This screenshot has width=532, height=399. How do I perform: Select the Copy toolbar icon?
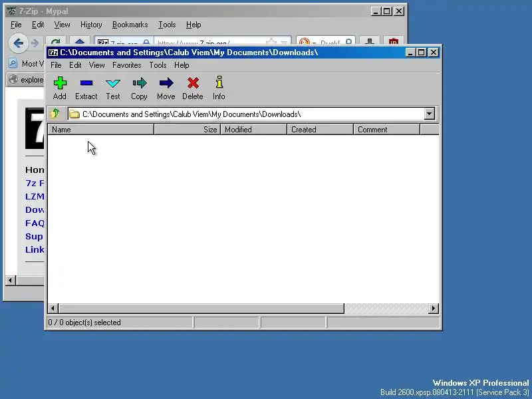[x=139, y=82]
